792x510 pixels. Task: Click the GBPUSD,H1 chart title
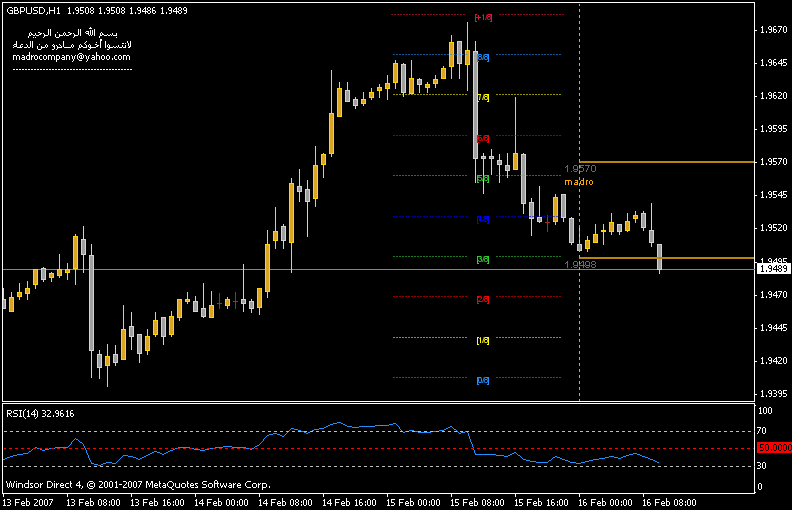coord(33,11)
